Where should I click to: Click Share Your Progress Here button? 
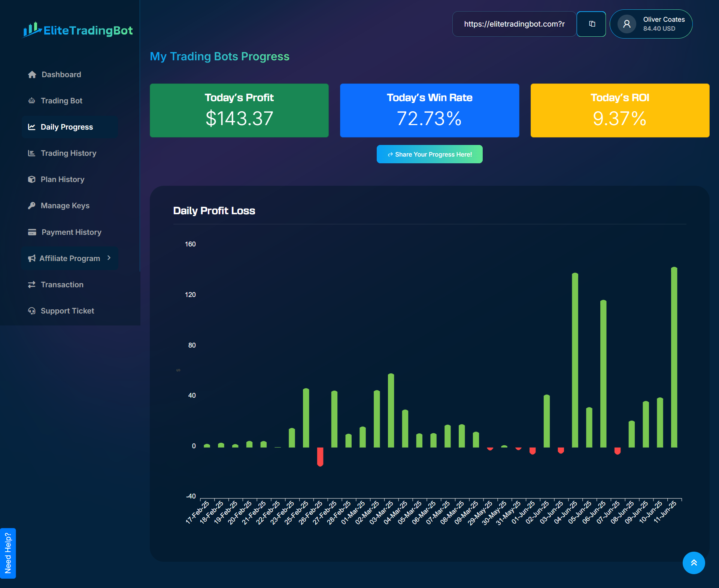430,154
